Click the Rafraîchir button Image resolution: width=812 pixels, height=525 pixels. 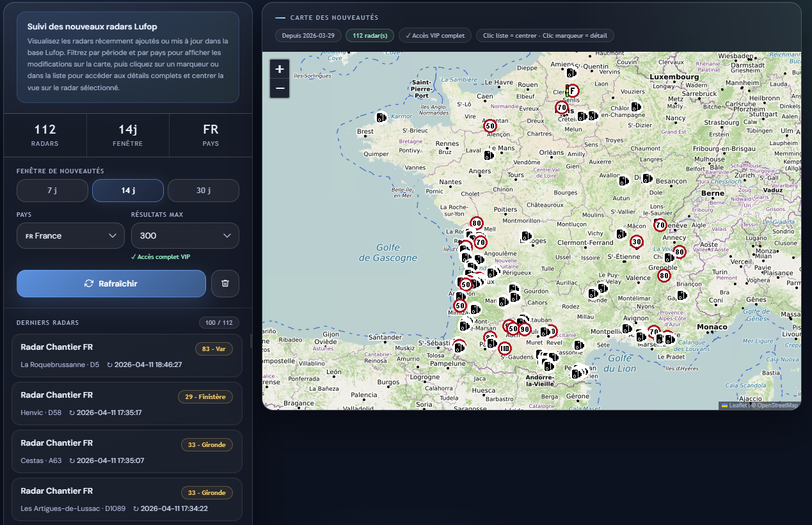click(x=111, y=283)
